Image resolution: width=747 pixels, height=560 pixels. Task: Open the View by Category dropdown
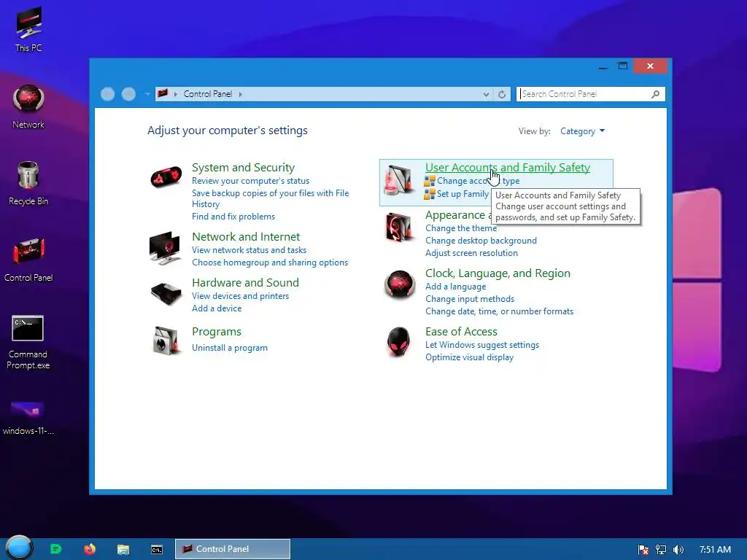[582, 131]
